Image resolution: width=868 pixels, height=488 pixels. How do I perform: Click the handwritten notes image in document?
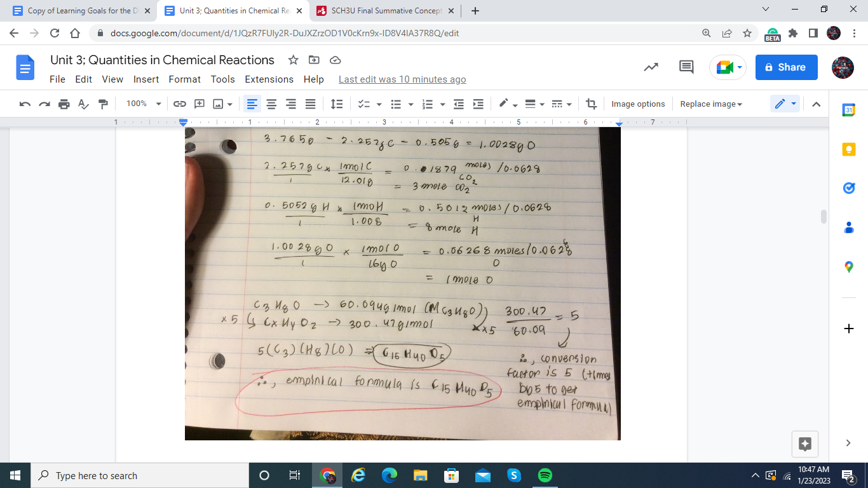point(402,283)
